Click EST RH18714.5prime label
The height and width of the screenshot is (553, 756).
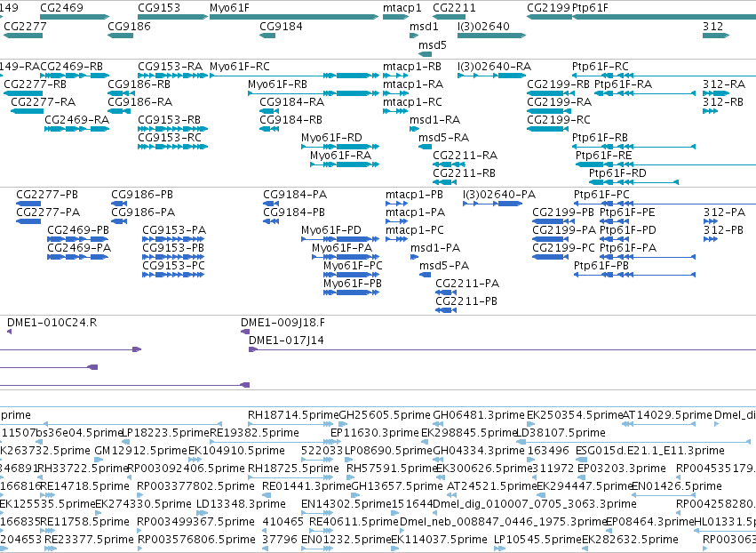click(x=293, y=415)
